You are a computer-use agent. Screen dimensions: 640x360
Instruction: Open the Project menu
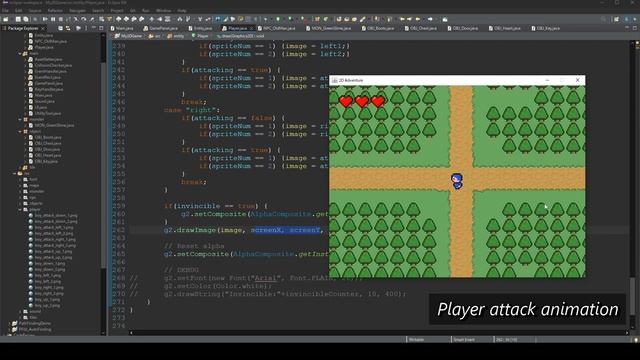(117, 11)
